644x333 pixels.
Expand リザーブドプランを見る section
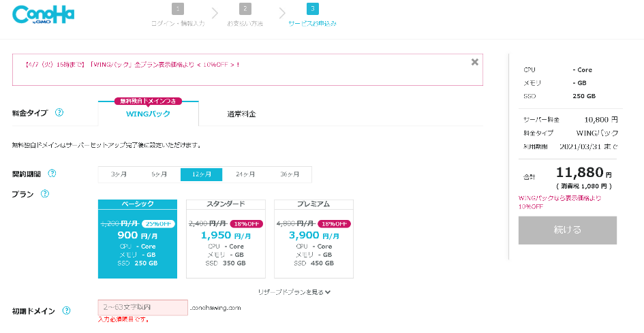tap(294, 292)
